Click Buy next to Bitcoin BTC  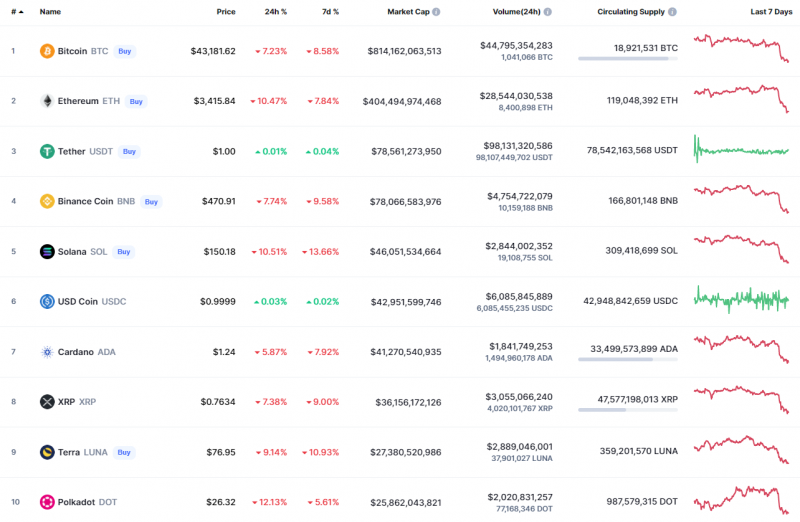(125, 51)
